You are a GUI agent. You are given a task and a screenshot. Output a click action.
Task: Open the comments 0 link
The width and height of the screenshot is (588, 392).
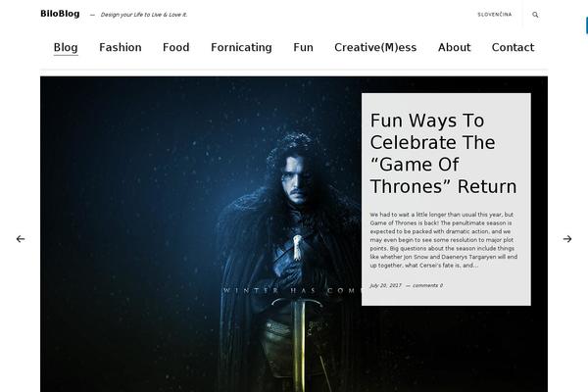click(x=427, y=285)
